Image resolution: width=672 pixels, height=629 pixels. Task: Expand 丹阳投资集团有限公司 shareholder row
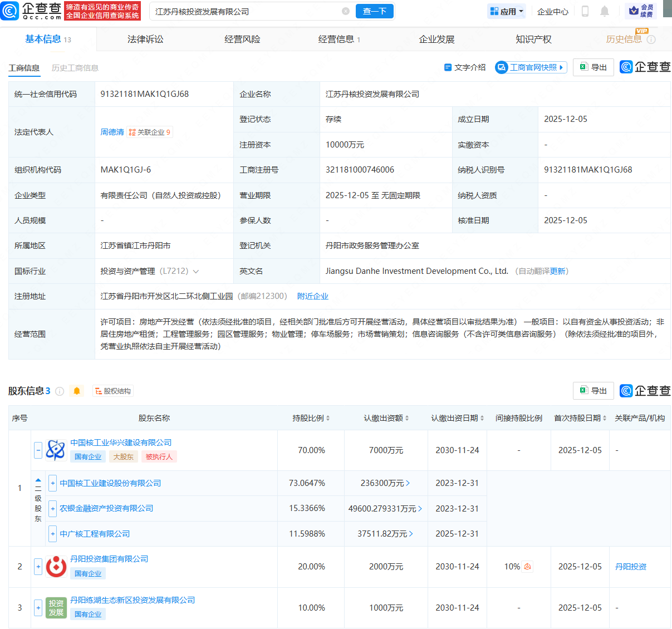point(37,567)
